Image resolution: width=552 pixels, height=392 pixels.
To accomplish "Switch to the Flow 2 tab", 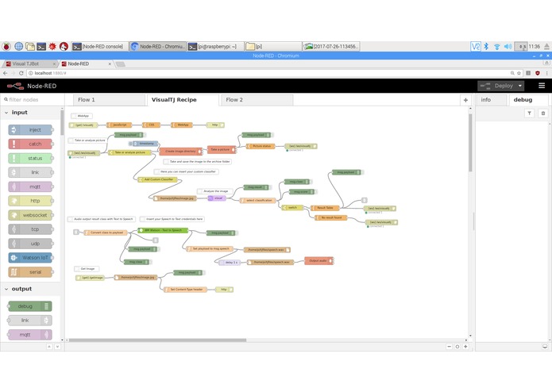I will coord(257,100).
